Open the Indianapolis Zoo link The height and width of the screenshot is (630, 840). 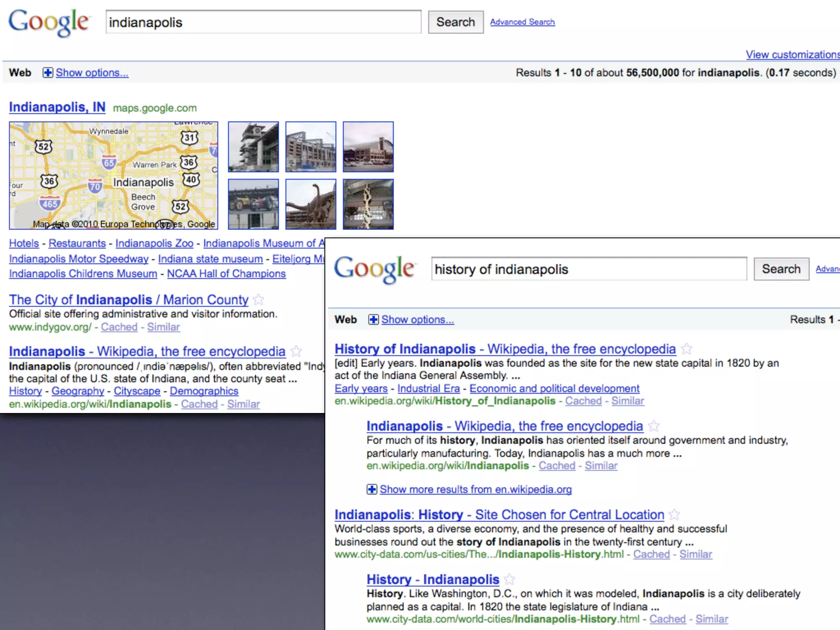[154, 243]
